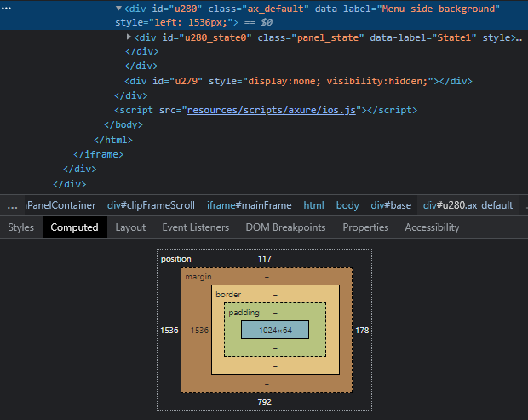Viewport: 528px width, 420px height.
Task: Click the position left value 1536
Action: [169, 331]
